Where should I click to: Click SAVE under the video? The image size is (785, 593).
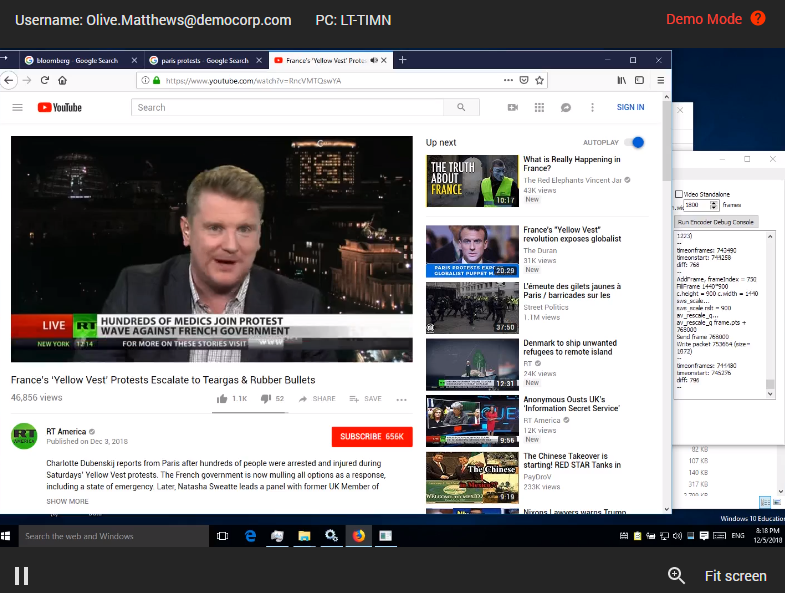(365, 399)
